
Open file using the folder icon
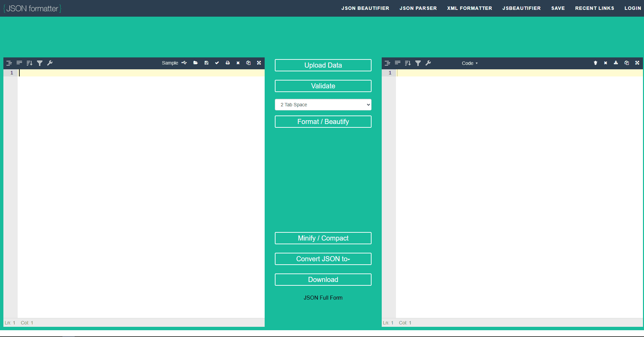click(195, 63)
